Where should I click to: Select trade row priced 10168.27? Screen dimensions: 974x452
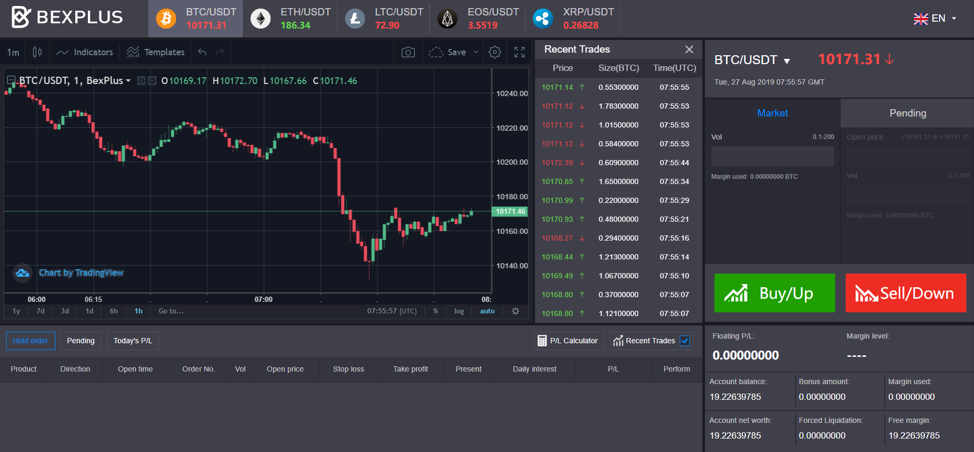click(619, 238)
